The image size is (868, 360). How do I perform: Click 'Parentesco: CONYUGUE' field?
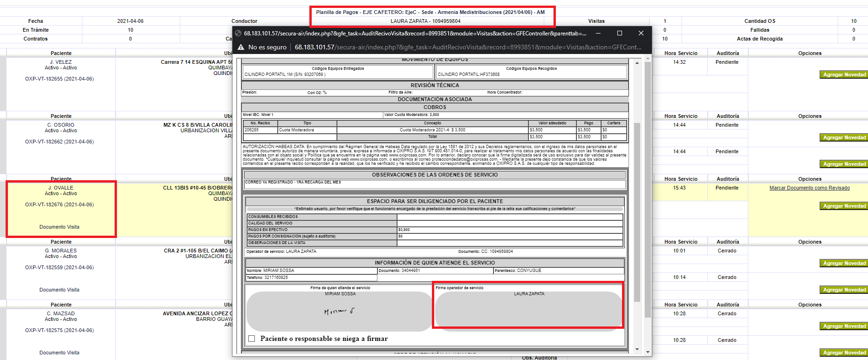click(559, 271)
